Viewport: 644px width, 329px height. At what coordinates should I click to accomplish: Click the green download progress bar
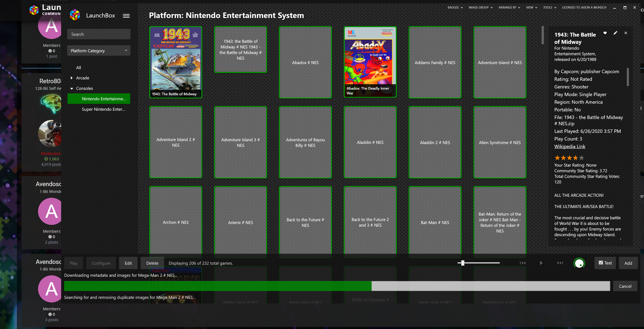click(337, 286)
